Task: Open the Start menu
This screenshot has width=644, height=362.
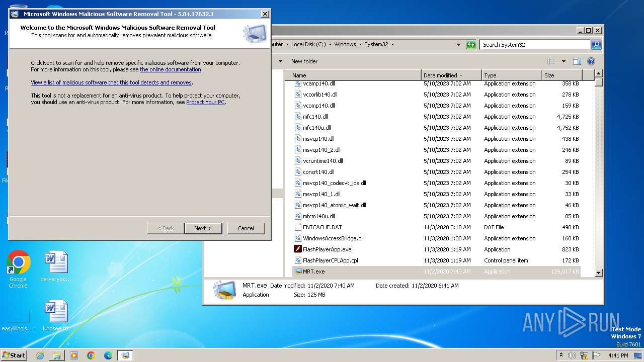Action: 14,355
